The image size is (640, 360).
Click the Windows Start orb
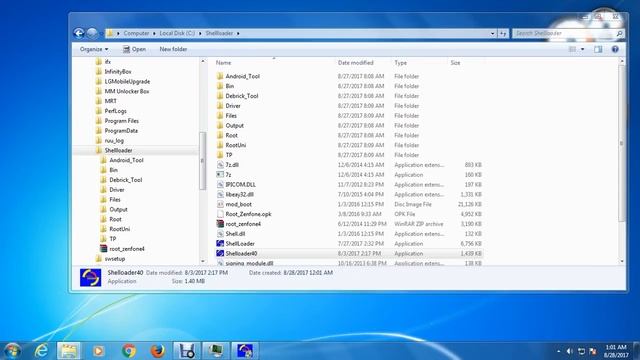point(12,351)
